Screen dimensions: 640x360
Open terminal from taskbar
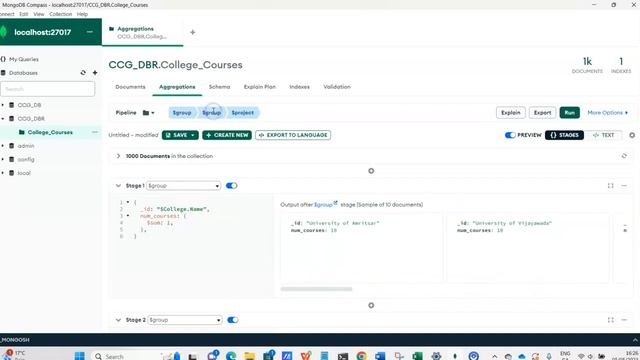[343, 356]
